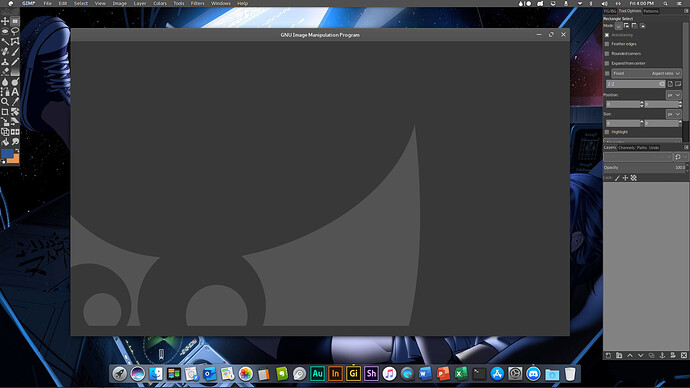
Task: Enable the Rounded corners checkbox
Action: [x=607, y=54]
